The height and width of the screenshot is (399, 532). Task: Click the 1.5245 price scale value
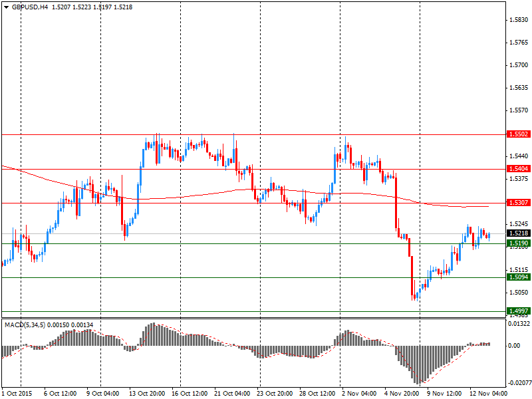tap(519, 224)
